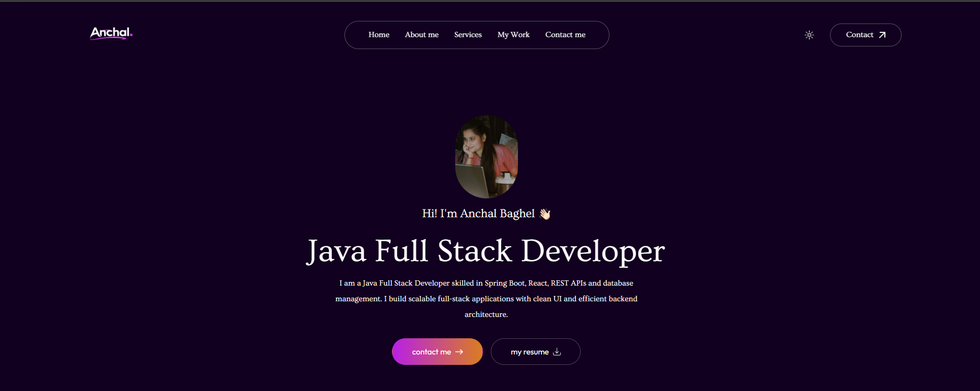Click the intro paragraph about Spring Boot

coord(486,299)
